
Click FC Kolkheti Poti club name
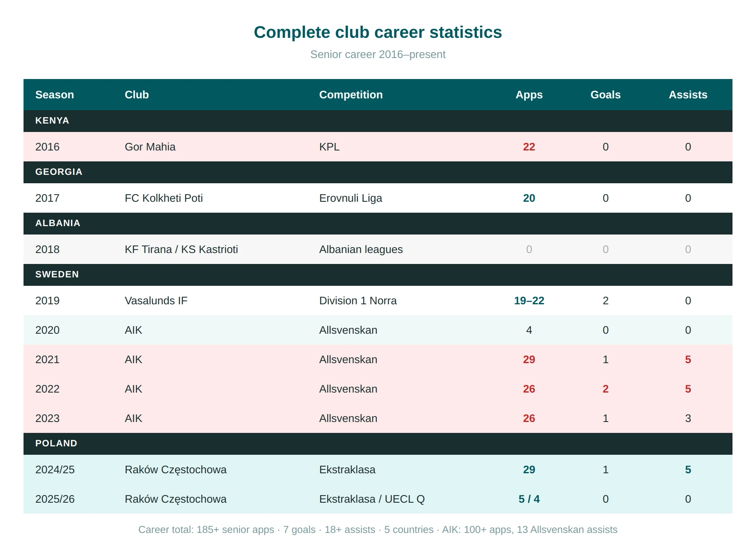[x=164, y=198]
